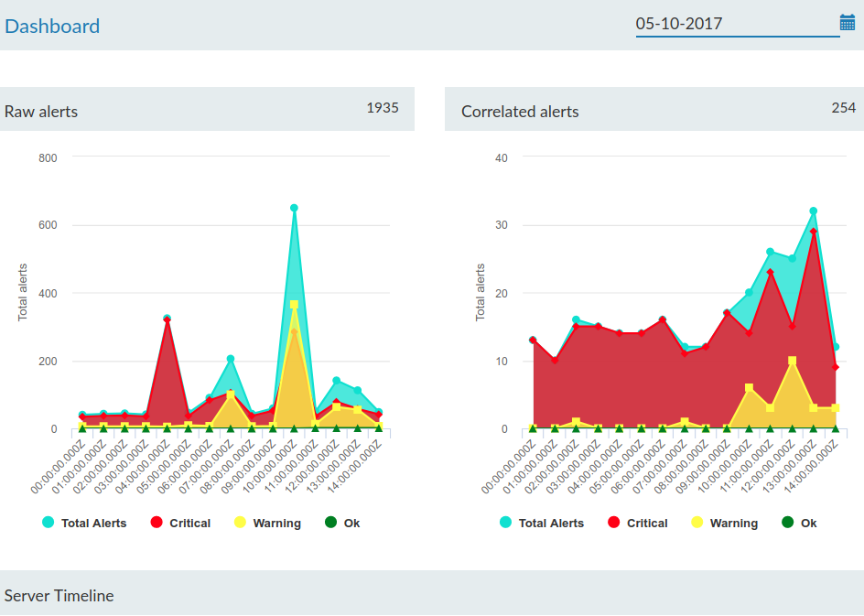Image resolution: width=864 pixels, height=616 pixels.
Task: Click Correlated alerts total peak at 13:00
Action: 813,211
